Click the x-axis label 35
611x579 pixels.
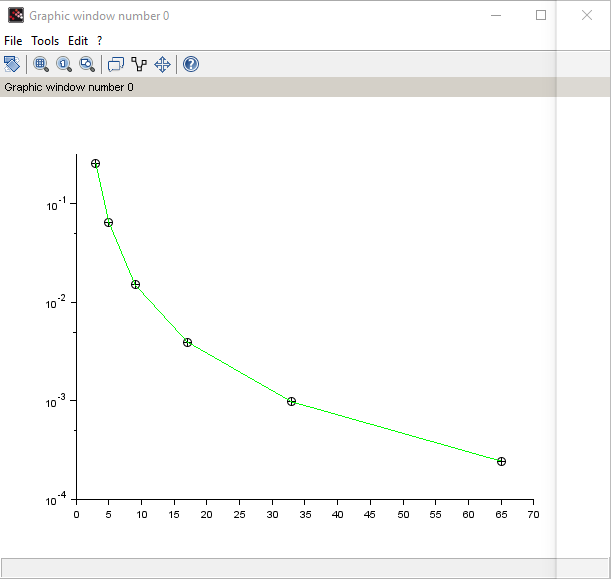[305, 515]
